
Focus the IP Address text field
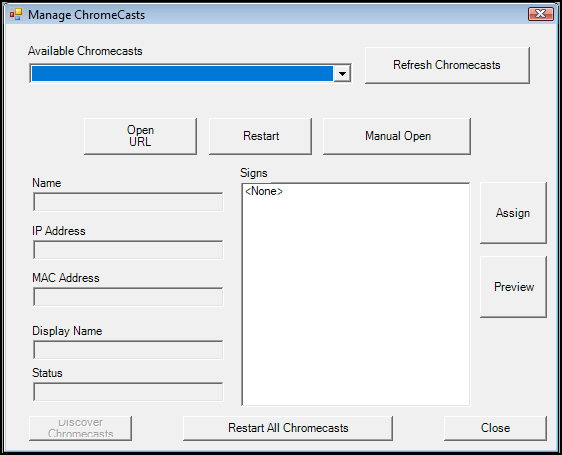128,250
